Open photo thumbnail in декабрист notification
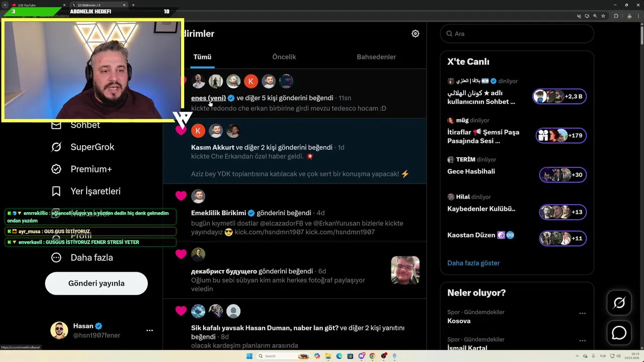The width and height of the screenshot is (644, 362). coord(405,270)
